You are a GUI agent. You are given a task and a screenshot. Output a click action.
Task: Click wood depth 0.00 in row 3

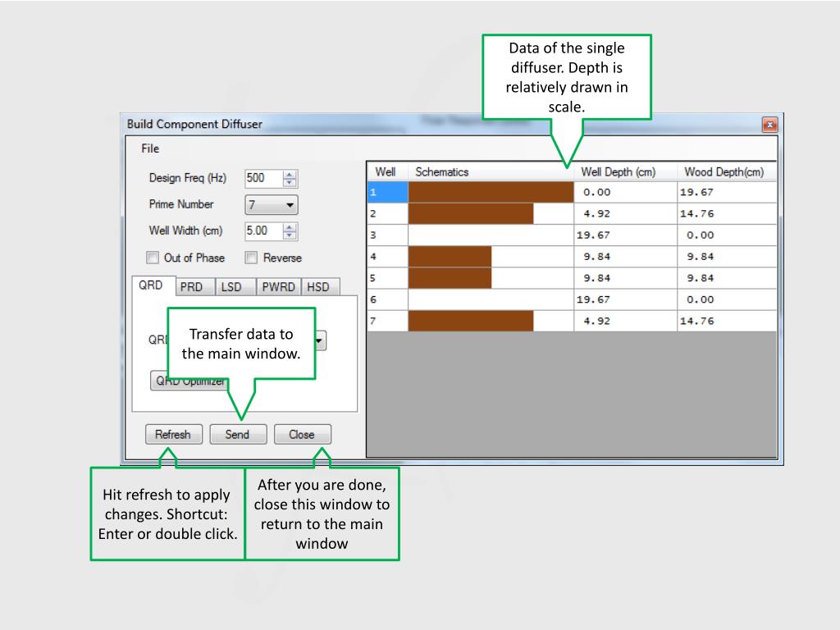(727, 235)
